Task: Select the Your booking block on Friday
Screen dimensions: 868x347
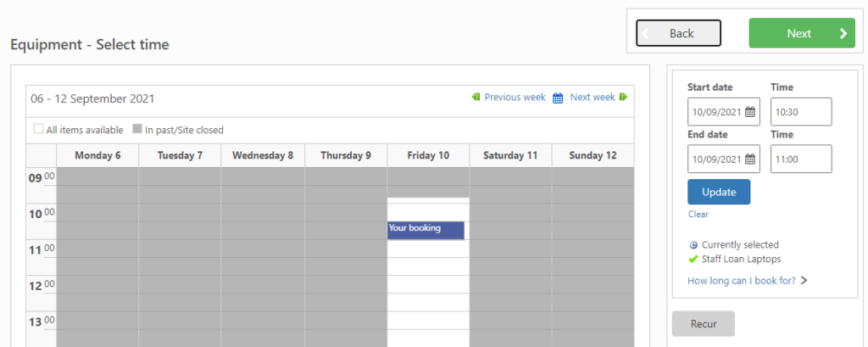Action: pyautogui.click(x=426, y=230)
